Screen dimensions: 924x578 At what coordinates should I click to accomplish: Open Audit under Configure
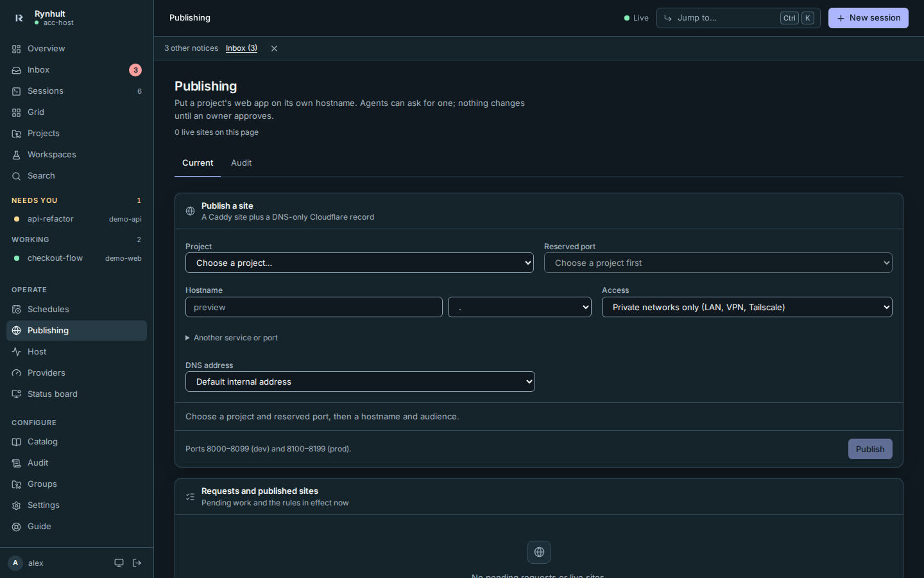click(76, 463)
